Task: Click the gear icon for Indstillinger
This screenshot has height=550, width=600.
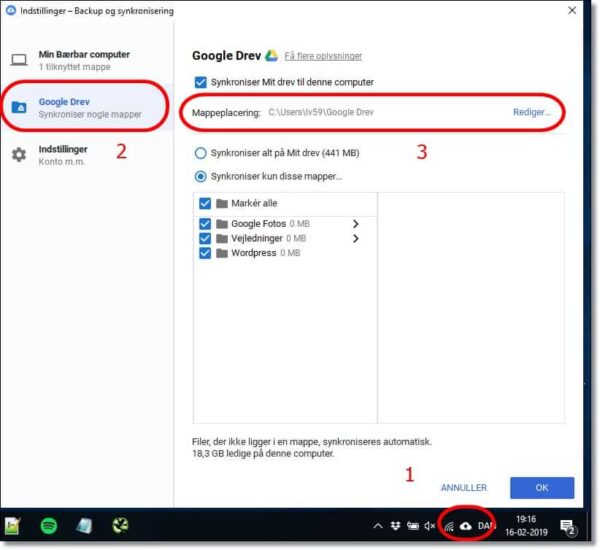Action: click(19, 155)
